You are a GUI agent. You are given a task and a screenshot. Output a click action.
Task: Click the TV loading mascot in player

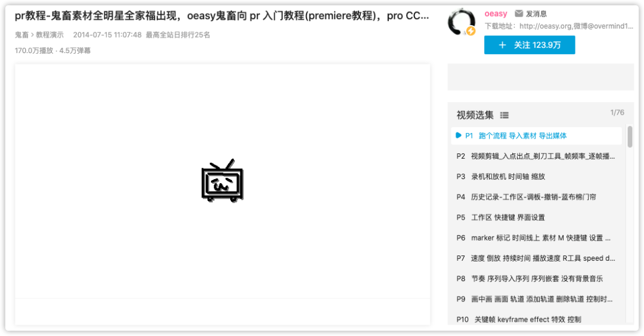pyautogui.click(x=222, y=181)
